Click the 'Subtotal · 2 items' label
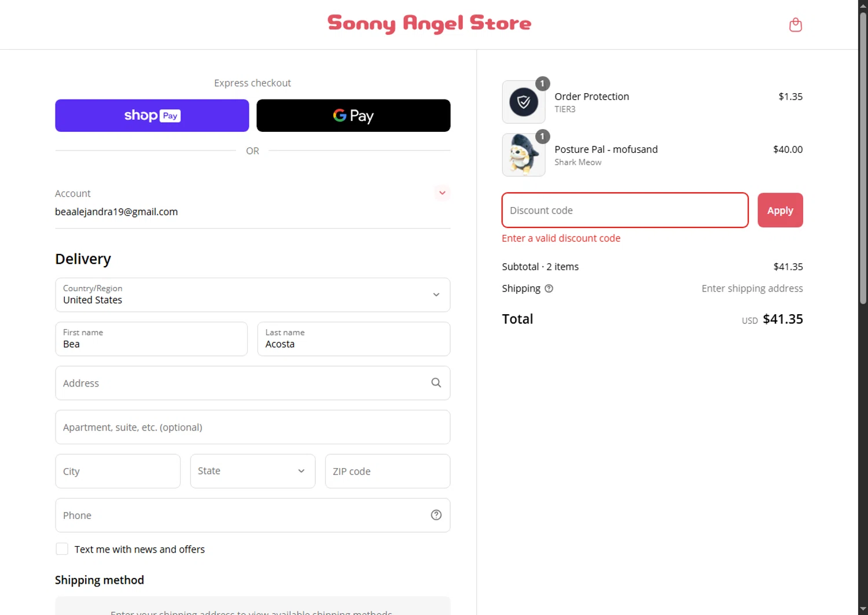The width and height of the screenshot is (868, 615). point(540,267)
